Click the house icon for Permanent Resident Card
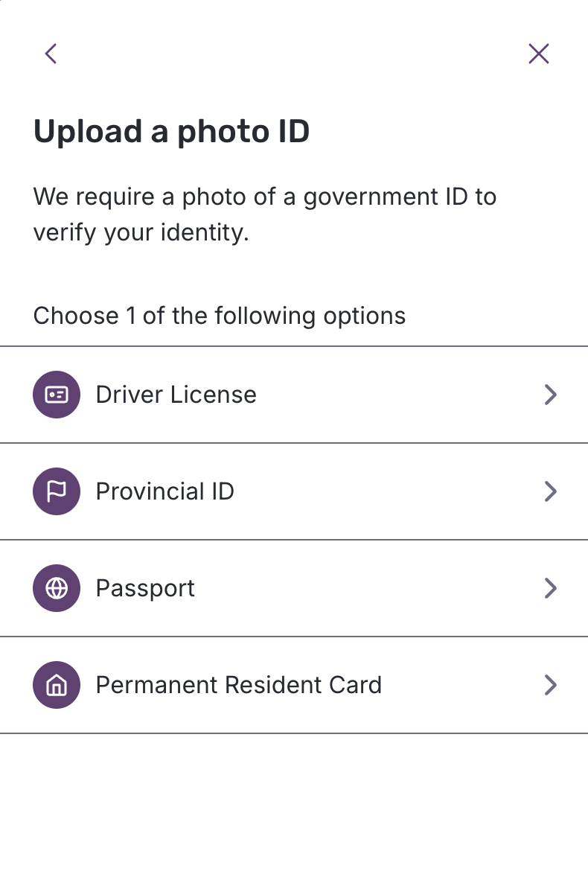The height and width of the screenshot is (880, 588). point(57,685)
